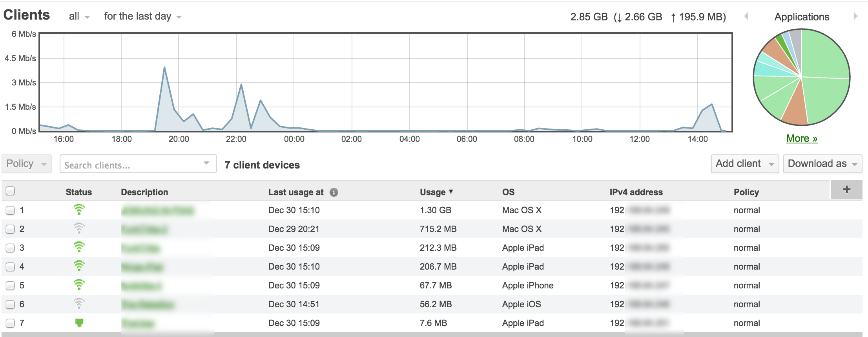Go to the previous chart using left arrow

pyautogui.click(x=746, y=16)
